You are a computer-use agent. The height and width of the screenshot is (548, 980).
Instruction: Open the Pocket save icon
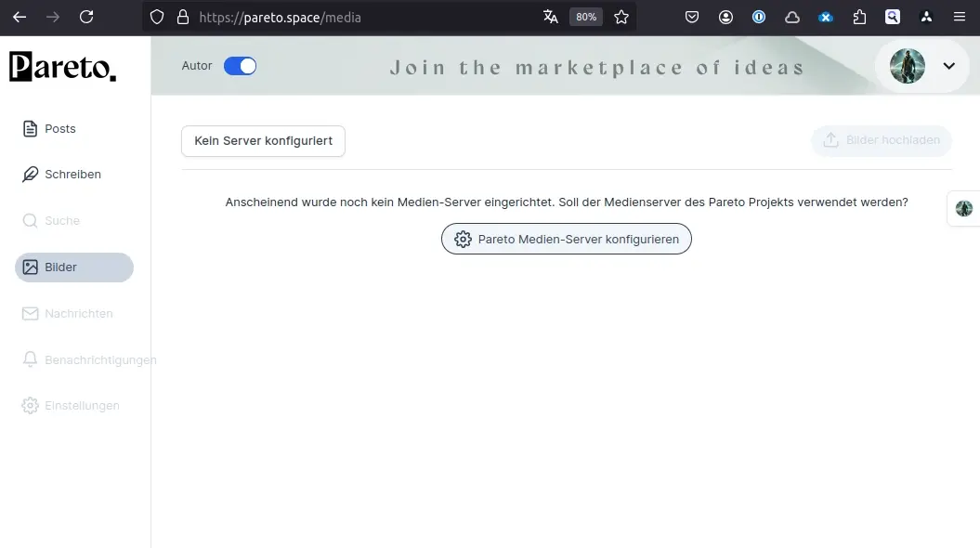[x=692, y=17]
